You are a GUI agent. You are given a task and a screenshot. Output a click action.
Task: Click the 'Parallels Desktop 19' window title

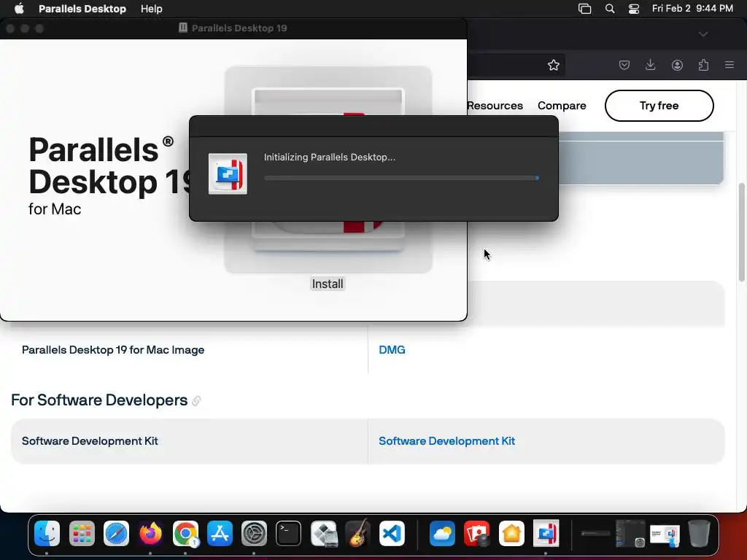pos(239,28)
